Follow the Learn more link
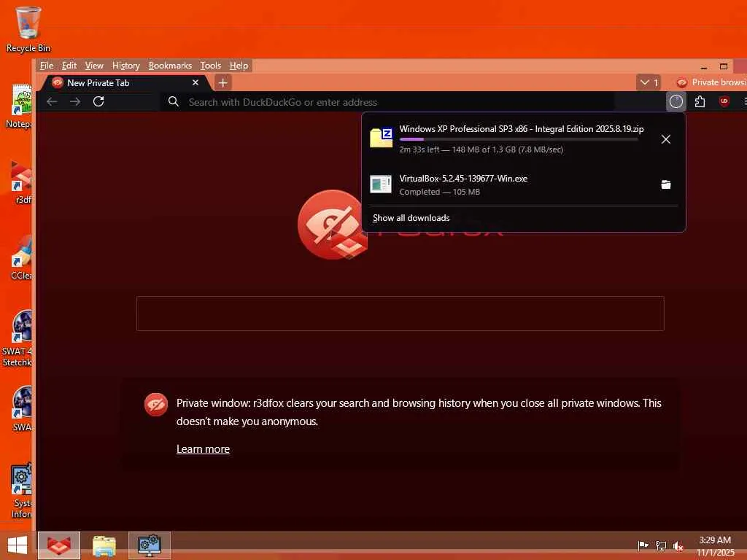The image size is (747, 560). tap(203, 449)
